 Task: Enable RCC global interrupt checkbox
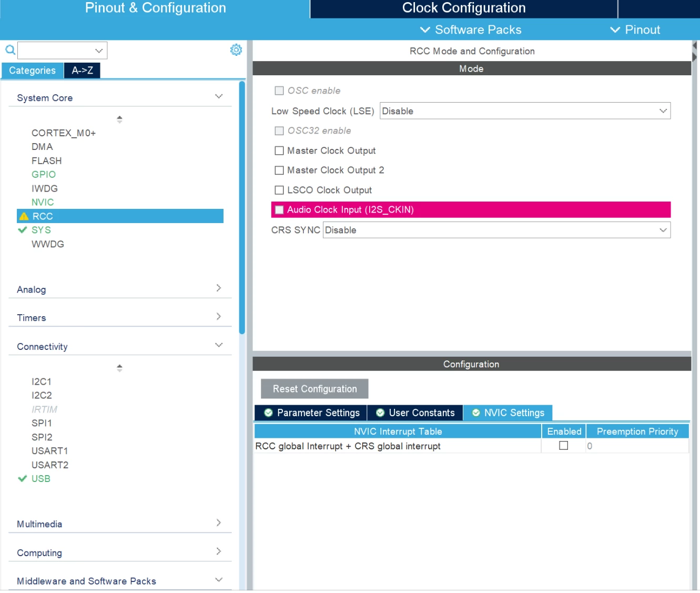point(563,446)
